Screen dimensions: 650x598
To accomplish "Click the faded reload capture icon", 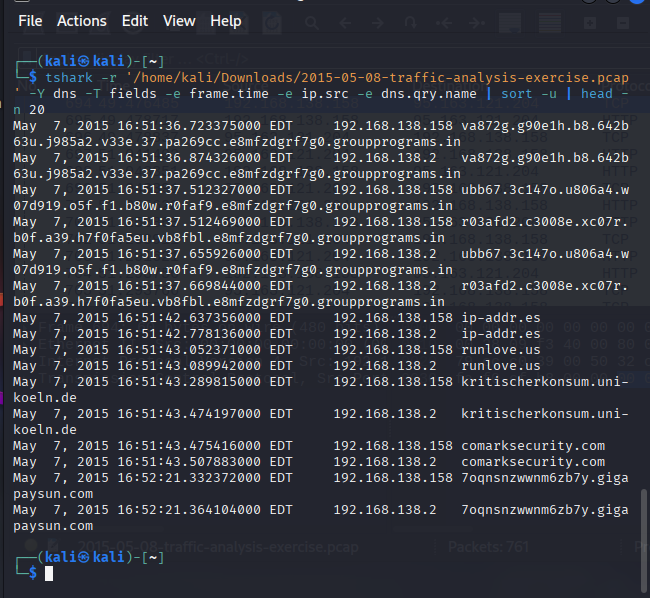I will point(272,22).
